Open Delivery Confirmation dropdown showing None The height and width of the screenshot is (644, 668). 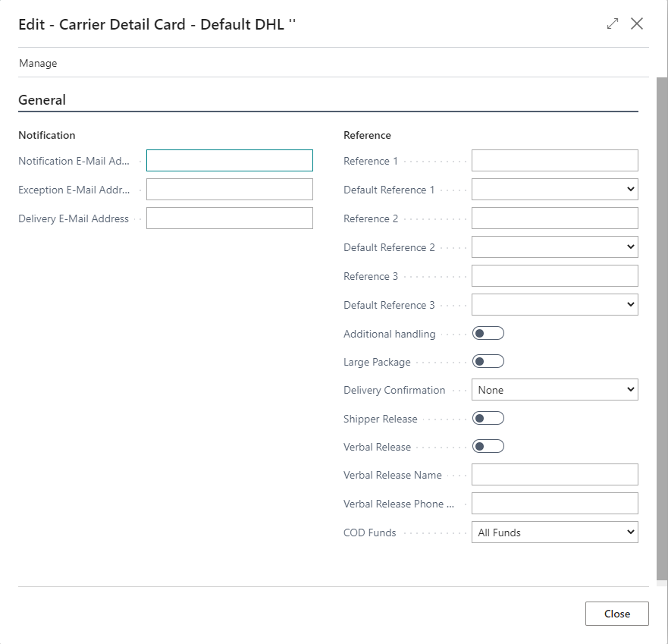[554, 390]
